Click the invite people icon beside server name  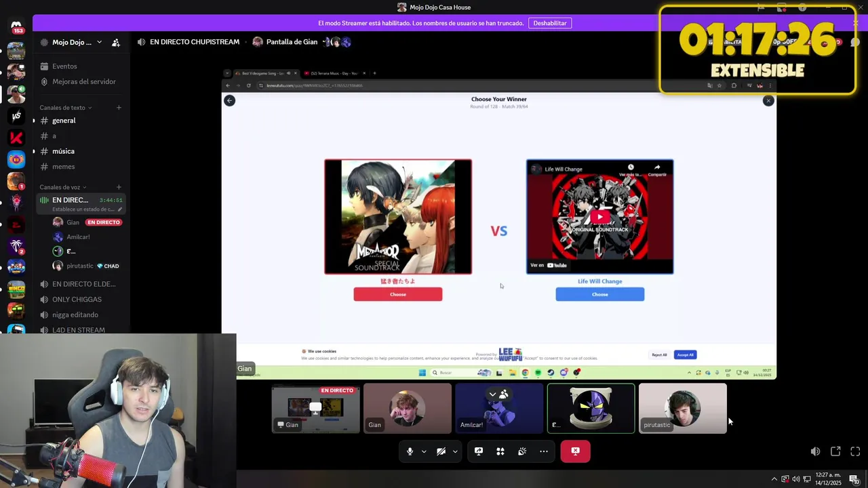click(x=116, y=42)
